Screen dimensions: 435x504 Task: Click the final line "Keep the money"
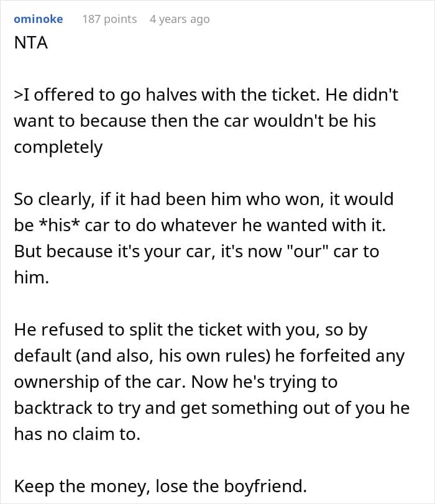[x=160, y=487]
